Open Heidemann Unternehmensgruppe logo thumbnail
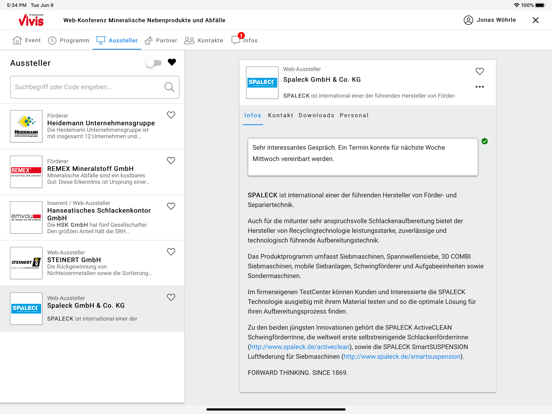 tap(26, 126)
